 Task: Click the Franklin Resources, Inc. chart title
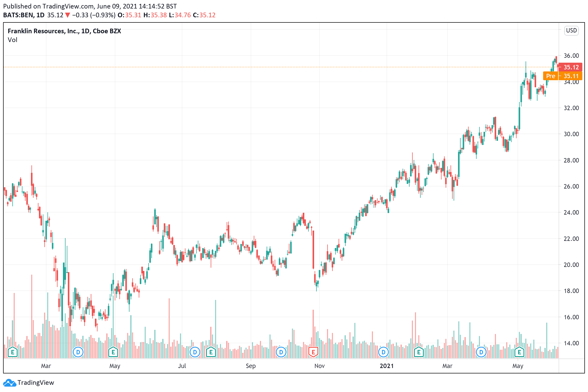[x=64, y=31]
